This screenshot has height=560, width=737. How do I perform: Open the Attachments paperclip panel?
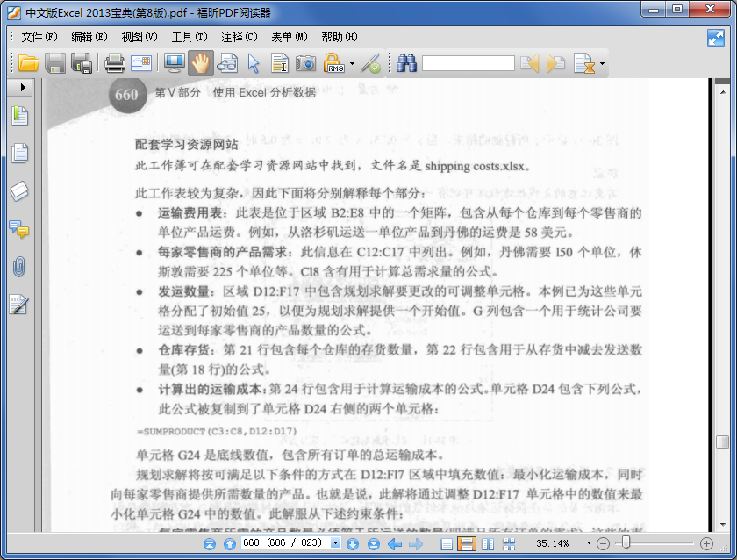point(18,267)
